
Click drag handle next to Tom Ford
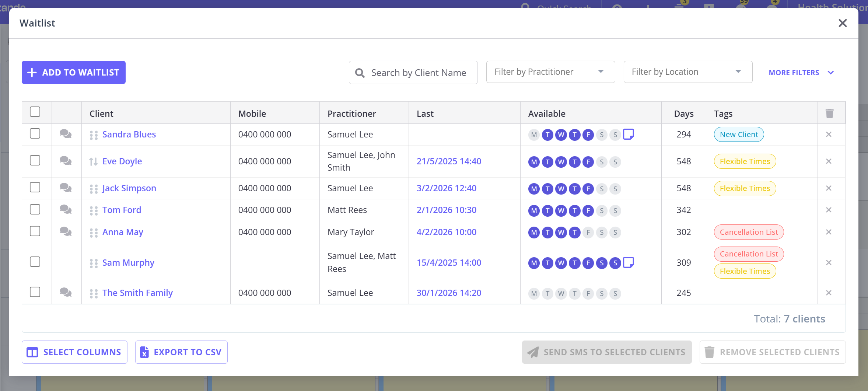[94, 210]
